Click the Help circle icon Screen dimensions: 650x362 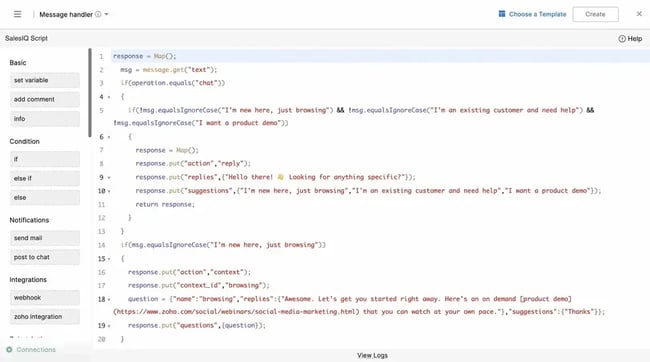pos(622,39)
